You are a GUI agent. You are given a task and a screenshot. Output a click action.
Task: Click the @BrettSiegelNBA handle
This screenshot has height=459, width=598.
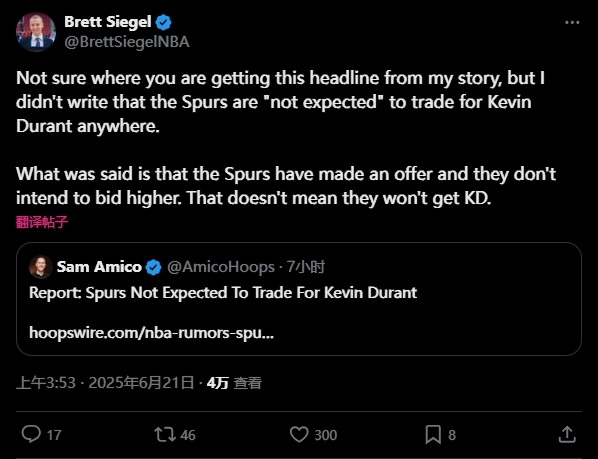point(127,42)
